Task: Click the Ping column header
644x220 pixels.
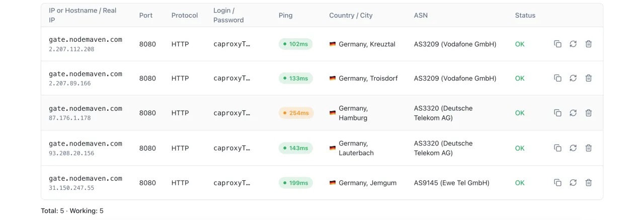Action: [285, 15]
